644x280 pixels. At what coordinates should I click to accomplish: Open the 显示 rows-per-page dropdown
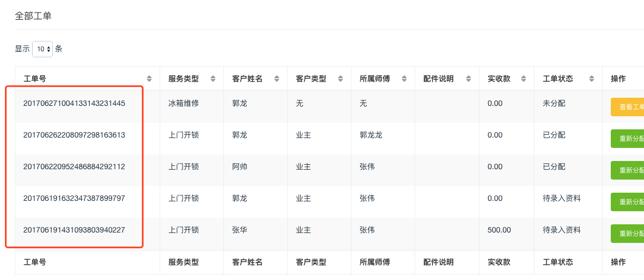(x=42, y=49)
